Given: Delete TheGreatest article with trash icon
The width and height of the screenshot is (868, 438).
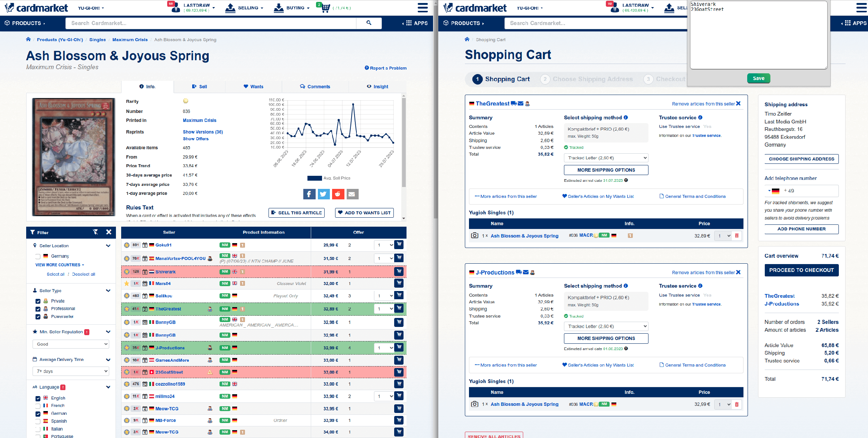Looking at the screenshot, I should click(x=737, y=236).
